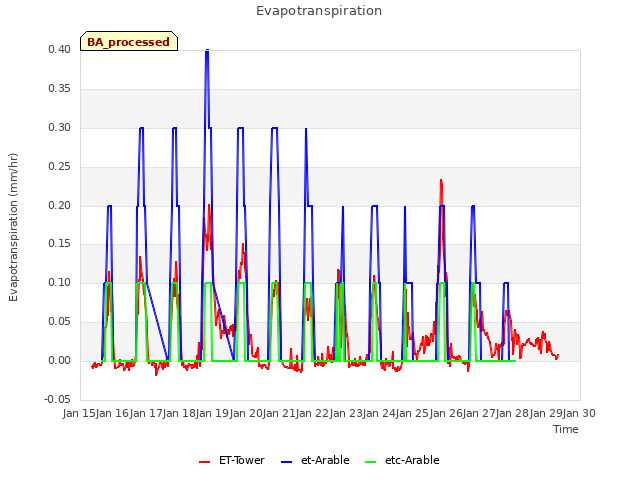Click the red ET-Tower peak on Jan 26
This screenshot has width=640, height=480.
[441, 180]
